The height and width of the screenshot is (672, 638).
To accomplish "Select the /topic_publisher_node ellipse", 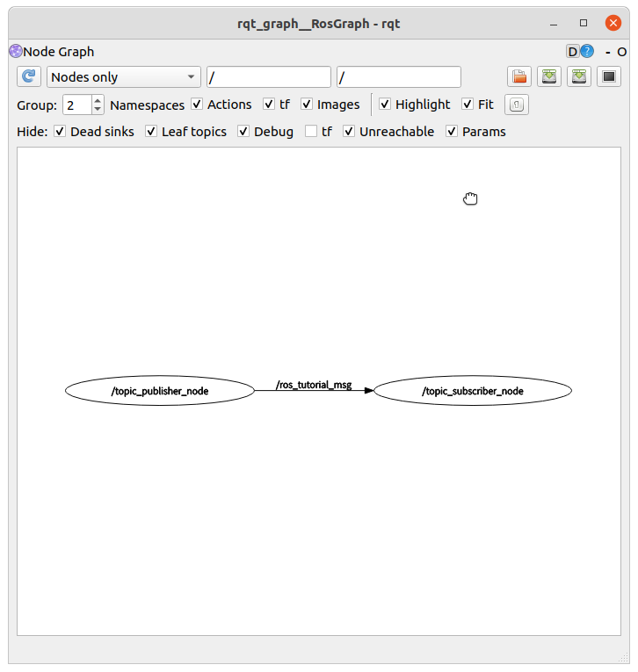I will coord(160,390).
